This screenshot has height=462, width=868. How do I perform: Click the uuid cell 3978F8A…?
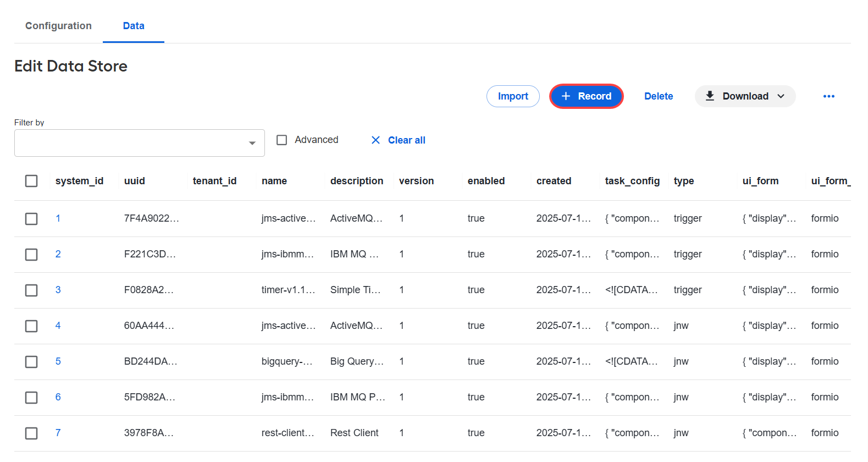click(x=149, y=433)
